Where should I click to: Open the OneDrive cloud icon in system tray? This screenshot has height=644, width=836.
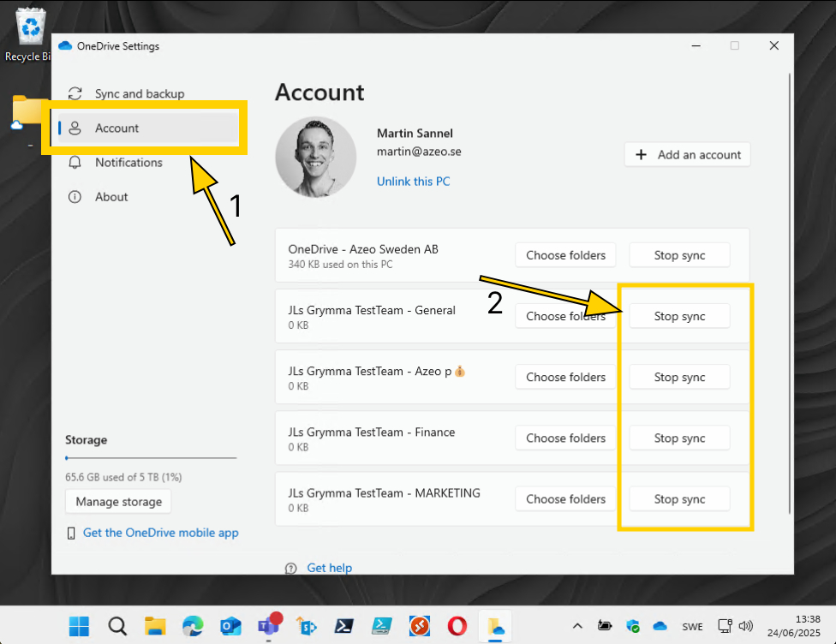point(660,626)
